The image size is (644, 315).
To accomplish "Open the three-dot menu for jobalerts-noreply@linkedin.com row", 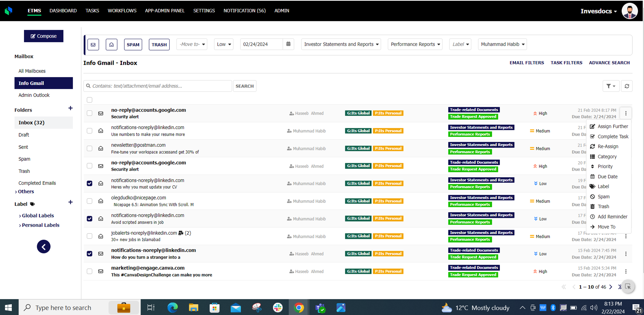I will tap(626, 236).
